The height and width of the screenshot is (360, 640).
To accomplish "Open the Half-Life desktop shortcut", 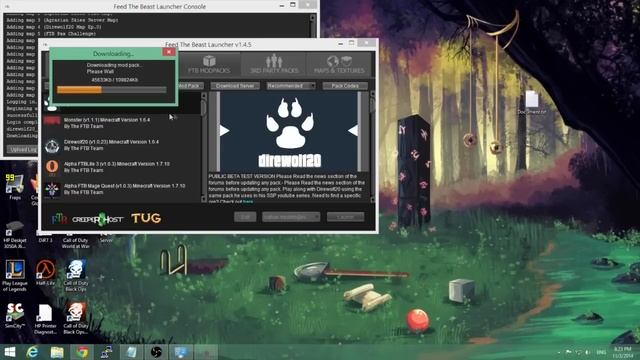I will [45, 273].
